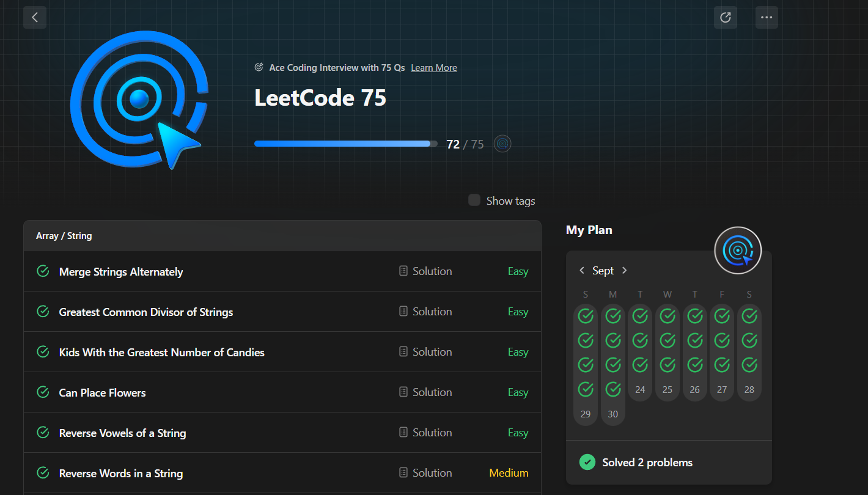Open the three-dots more options menu
This screenshot has height=495, width=868.
767,17
